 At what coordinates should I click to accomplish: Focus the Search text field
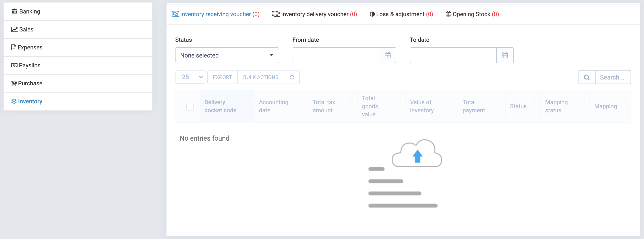point(613,77)
